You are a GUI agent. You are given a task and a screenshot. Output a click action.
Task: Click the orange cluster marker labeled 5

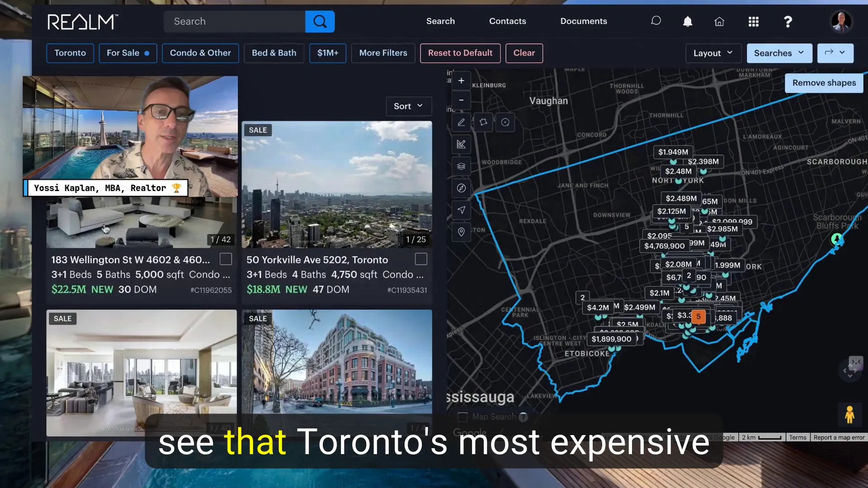[x=698, y=317]
